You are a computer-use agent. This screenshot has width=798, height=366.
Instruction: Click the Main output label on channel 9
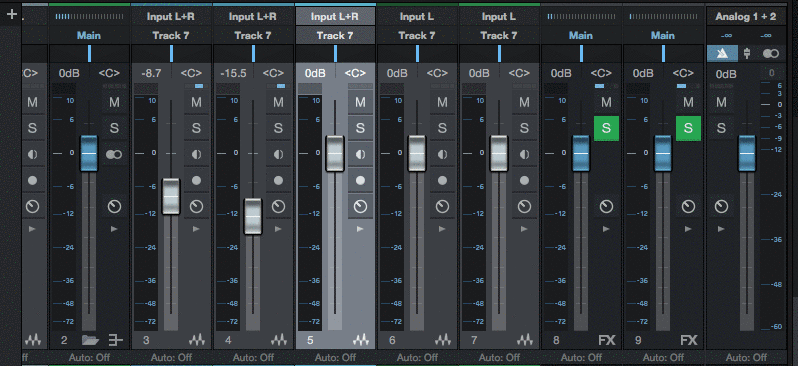click(663, 36)
